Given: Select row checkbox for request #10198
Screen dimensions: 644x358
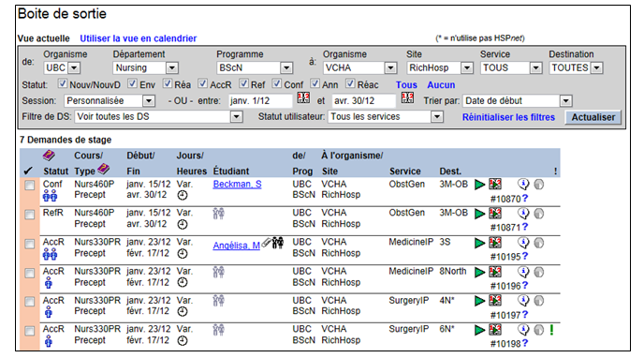Looking at the screenshot, I should [30, 331].
